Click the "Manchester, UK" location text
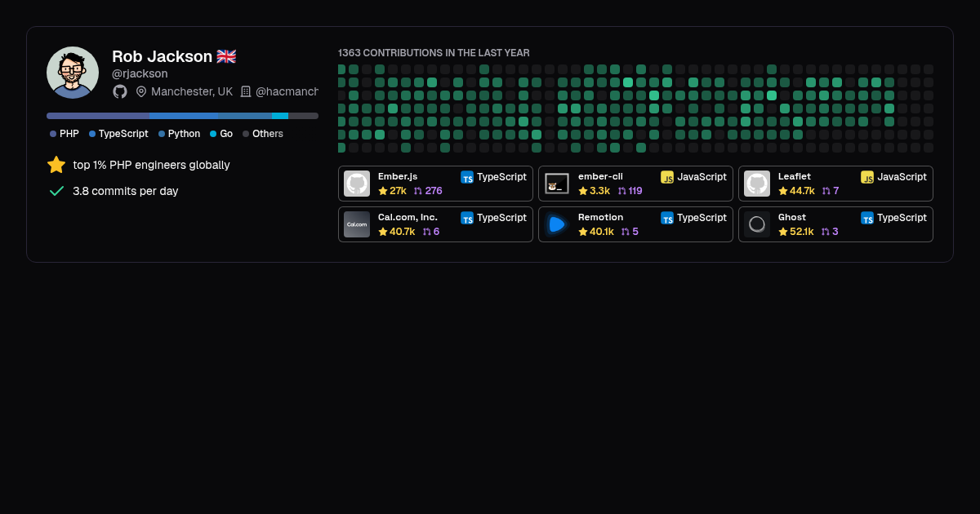980x514 pixels. pyautogui.click(x=192, y=91)
